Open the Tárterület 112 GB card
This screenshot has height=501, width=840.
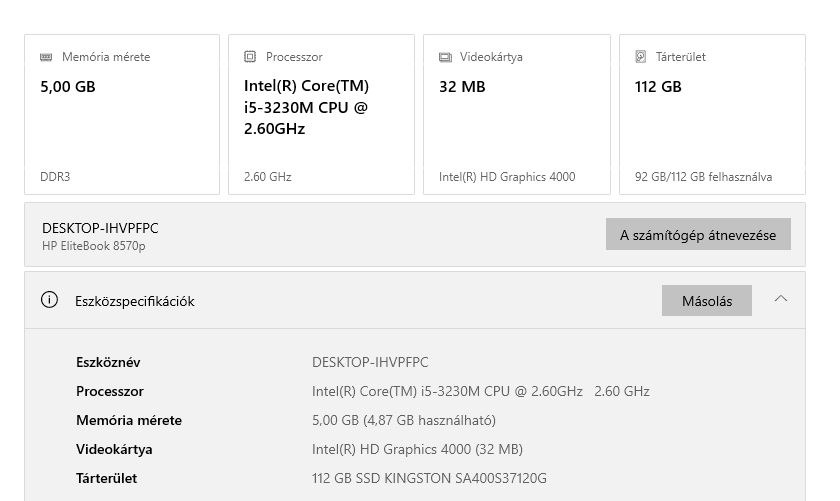tap(712, 115)
